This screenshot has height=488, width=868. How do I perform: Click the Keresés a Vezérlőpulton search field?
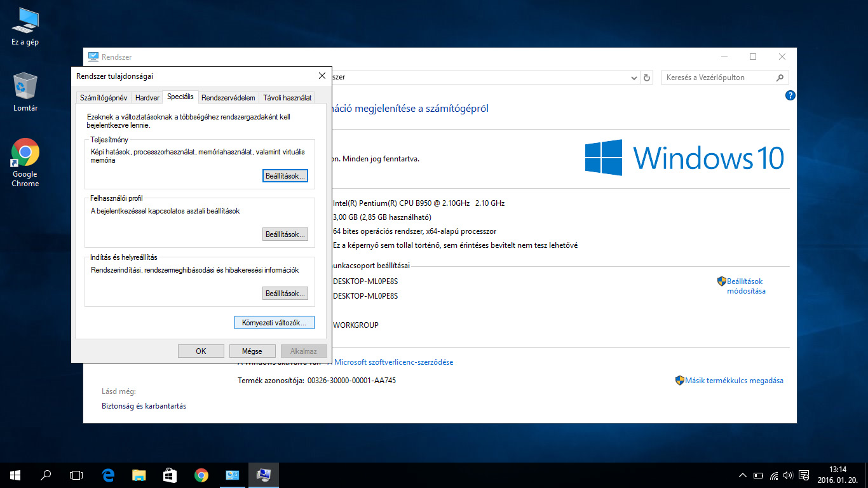pyautogui.click(x=718, y=78)
